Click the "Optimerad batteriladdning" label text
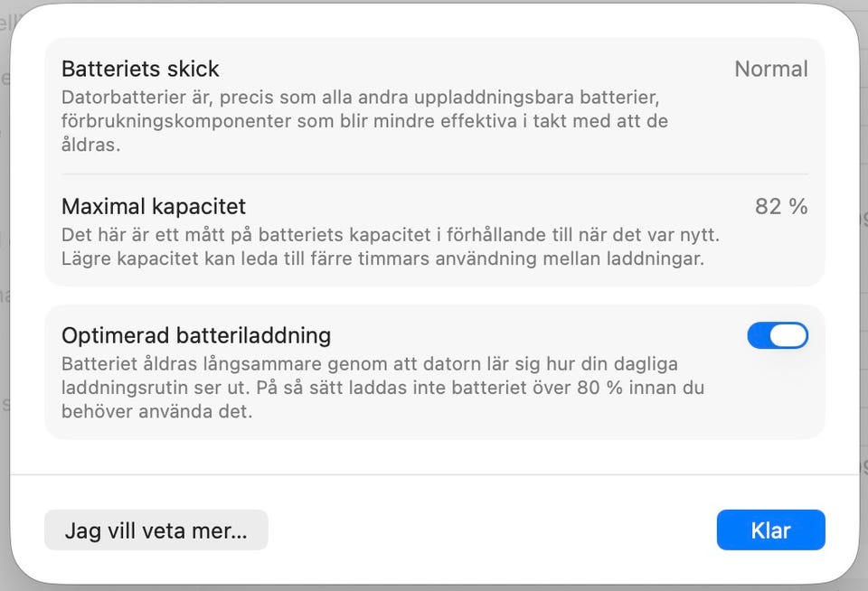Viewport: 868px width, 591px height. (196, 336)
